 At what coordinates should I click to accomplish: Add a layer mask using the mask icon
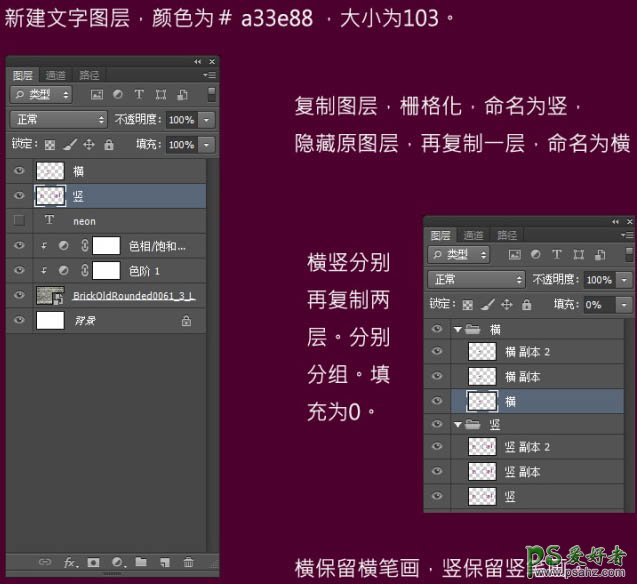coord(93,562)
